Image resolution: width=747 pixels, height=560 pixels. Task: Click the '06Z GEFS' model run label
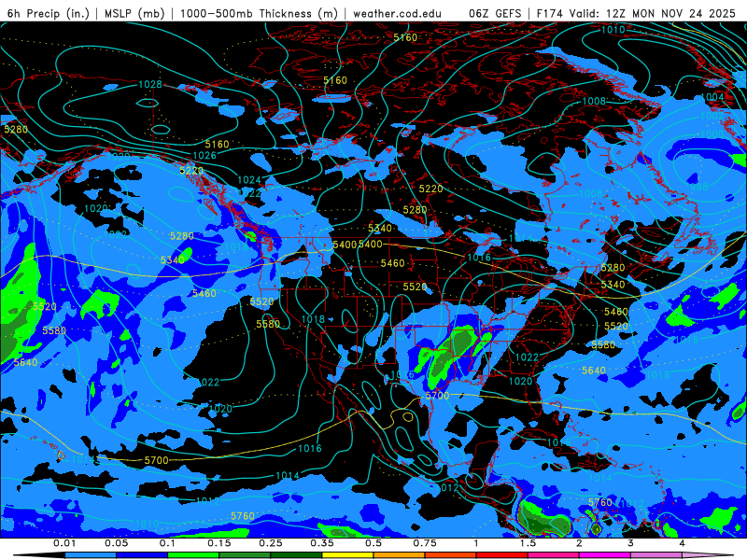pyautogui.click(x=496, y=13)
